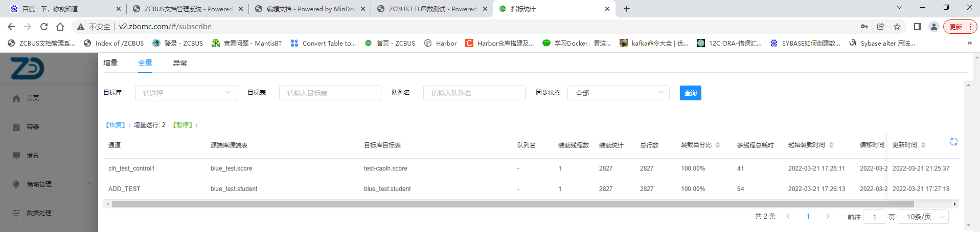
Task: Click the test-caolh.score target table cell
Action: click(x=385, y=168)
